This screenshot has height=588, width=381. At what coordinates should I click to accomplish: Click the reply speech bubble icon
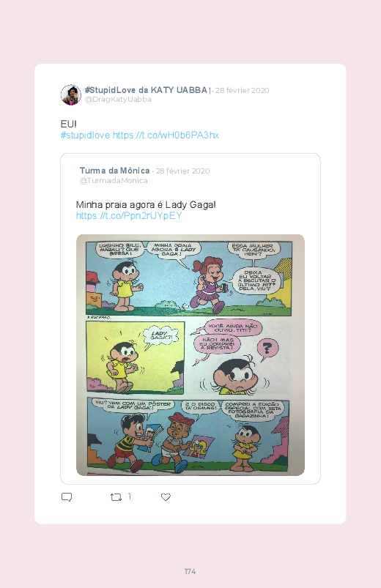click(x=67, y=497)
